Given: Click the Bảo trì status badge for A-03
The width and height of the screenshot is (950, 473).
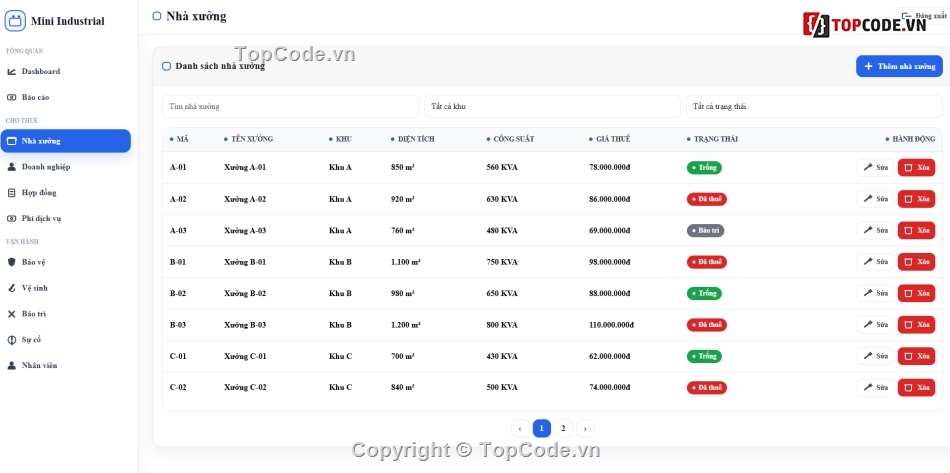Looking at the screenshot, I should click(705, 231).
